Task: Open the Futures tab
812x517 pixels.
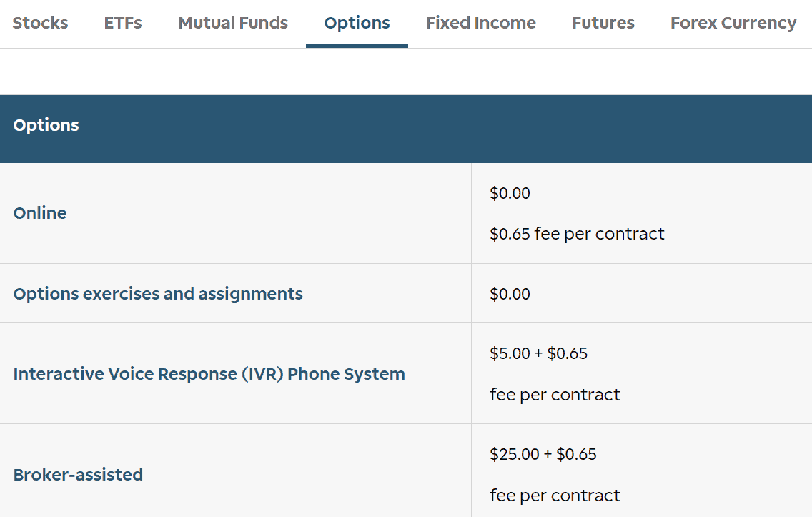Action: coord(603,23)
